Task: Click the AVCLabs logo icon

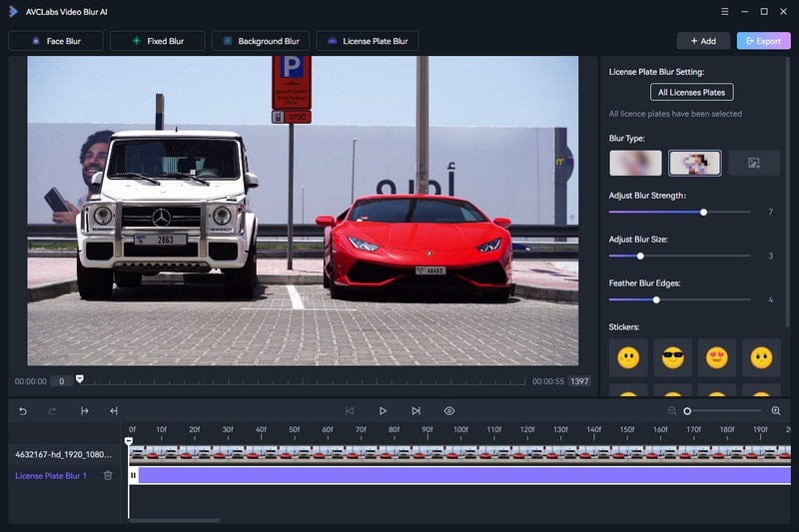Action: click(13, 12)
